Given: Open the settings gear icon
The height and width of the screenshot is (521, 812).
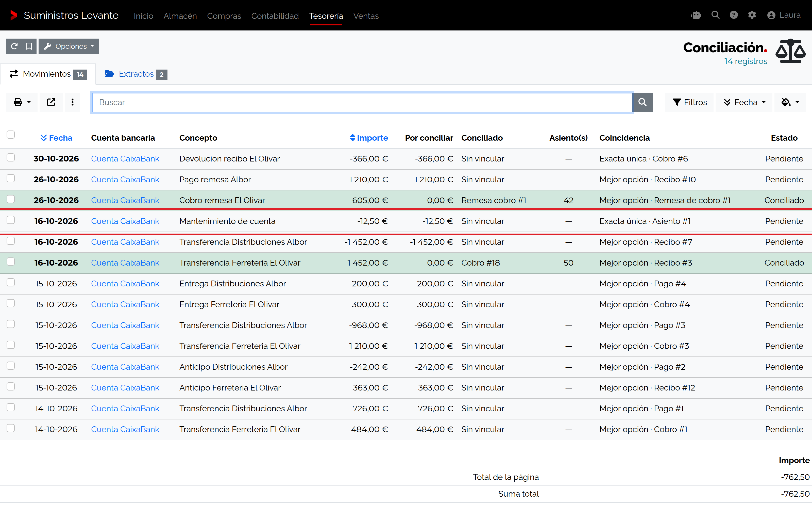Looking at the screenshot, I should pyautogui.click(x=752, y=15).
